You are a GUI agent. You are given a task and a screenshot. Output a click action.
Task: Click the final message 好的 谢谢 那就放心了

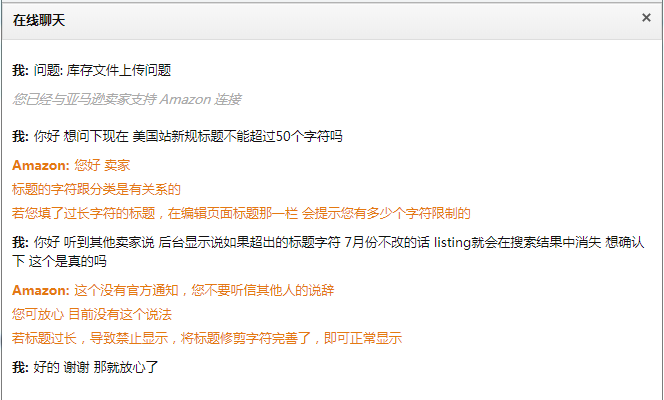point(96,367)
